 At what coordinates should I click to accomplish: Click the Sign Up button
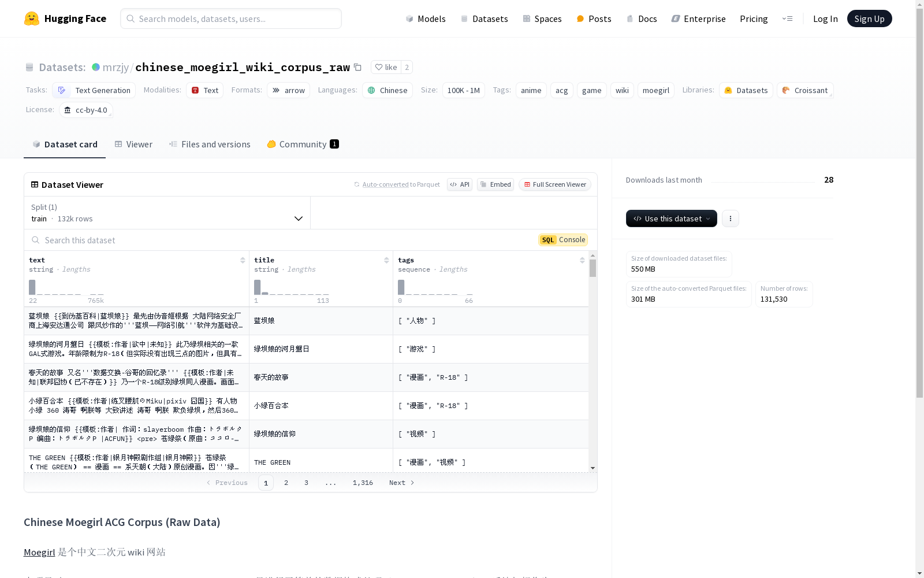pyautogui.click(x=869, y=18)
